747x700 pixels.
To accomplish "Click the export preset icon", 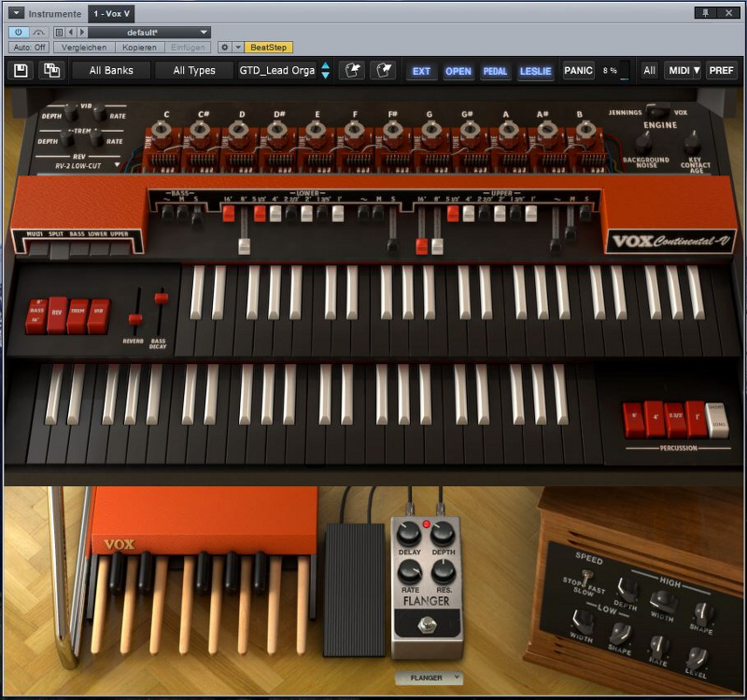I will point(384,71).
